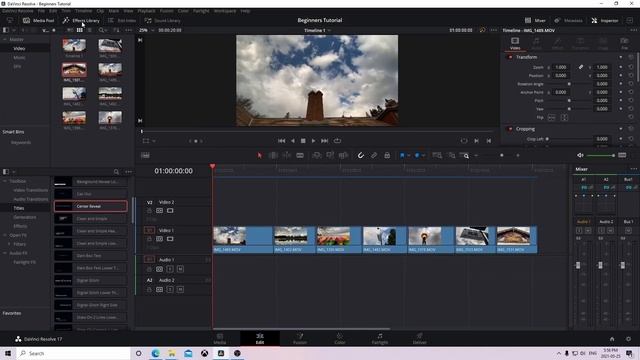Image resolution: width=640 pixels, height=360 pixels.
Task: Open the Marker color dropdown arrow
Action: point(423,156)
